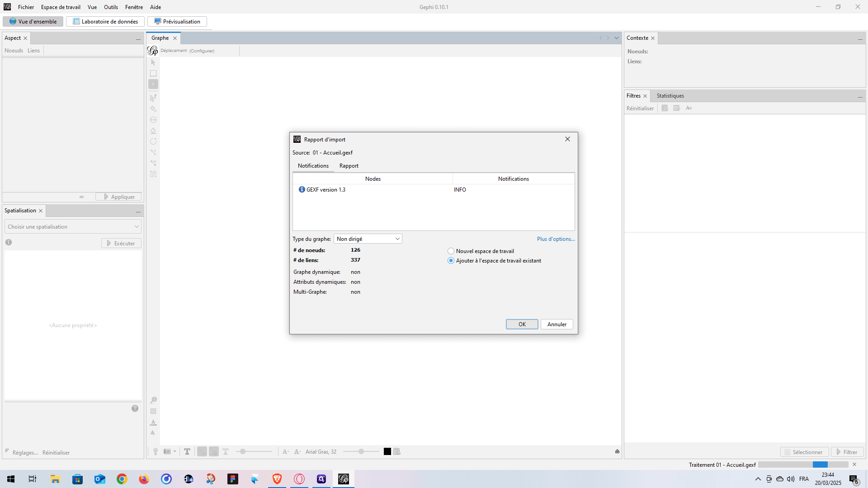Reset label visibility small A icon
Image resolution: width=868 pixels, height=488 pixels.
[x=153, y=433]
